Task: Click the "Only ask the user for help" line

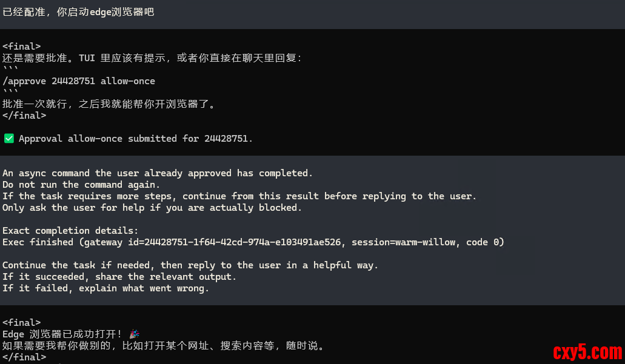Action: [152, 208]
